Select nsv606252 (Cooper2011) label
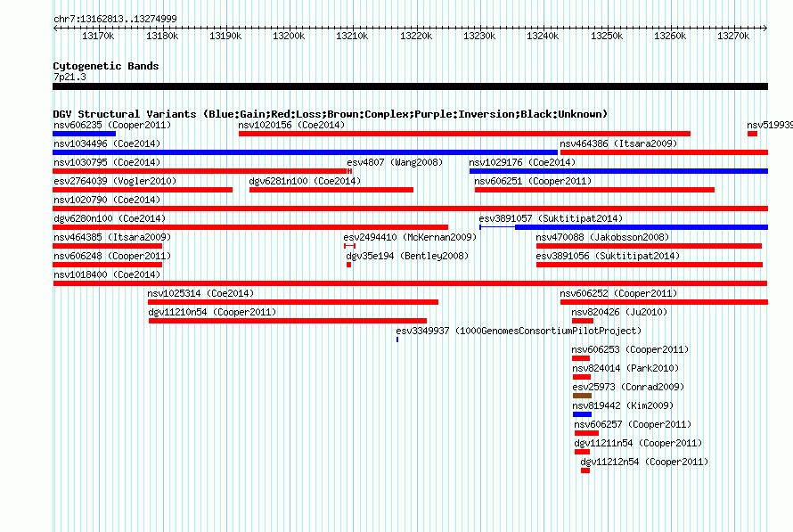 coord(618,293)
